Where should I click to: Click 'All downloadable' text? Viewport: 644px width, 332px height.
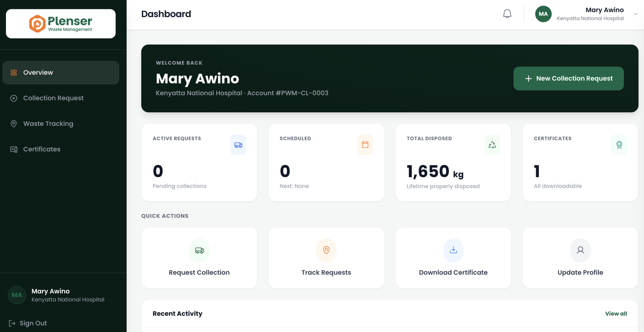558,186
